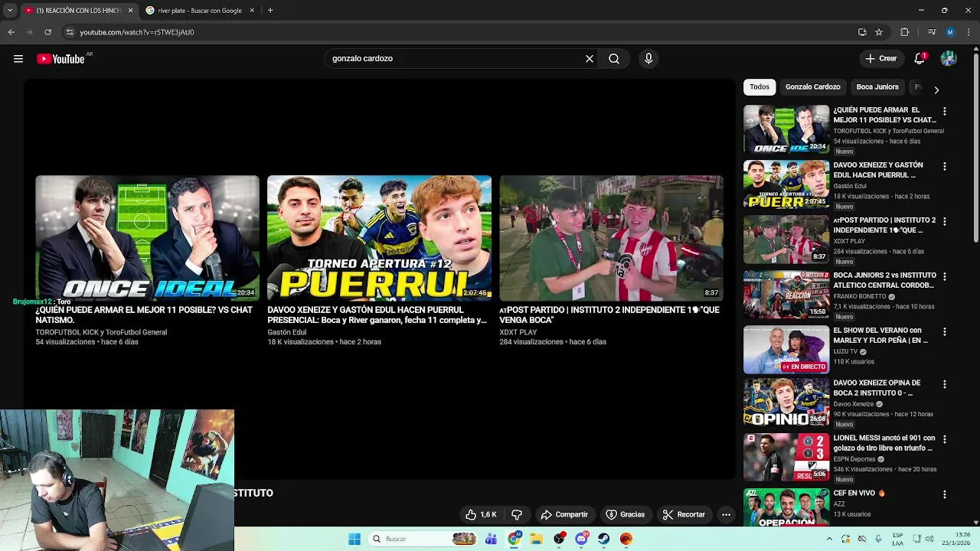Show more category chips with right arrow
The image size is (980, 551).
click(x=936, y=90)
